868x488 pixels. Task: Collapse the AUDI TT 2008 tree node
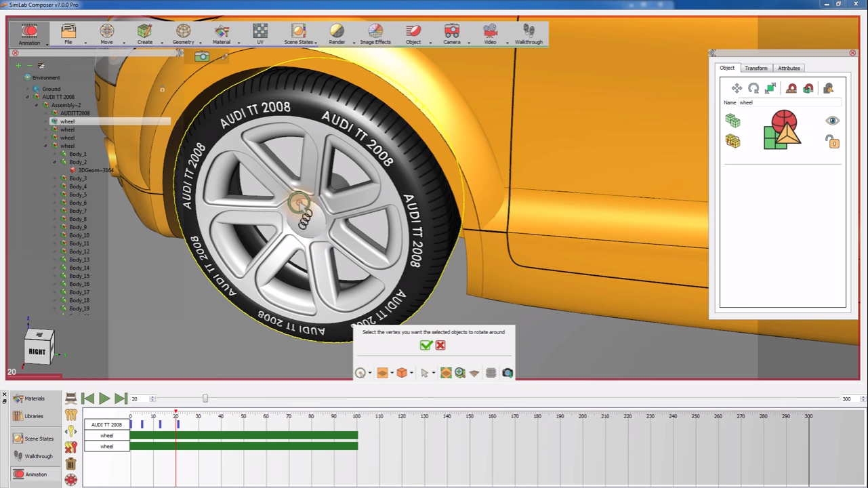tap(28, 97)
